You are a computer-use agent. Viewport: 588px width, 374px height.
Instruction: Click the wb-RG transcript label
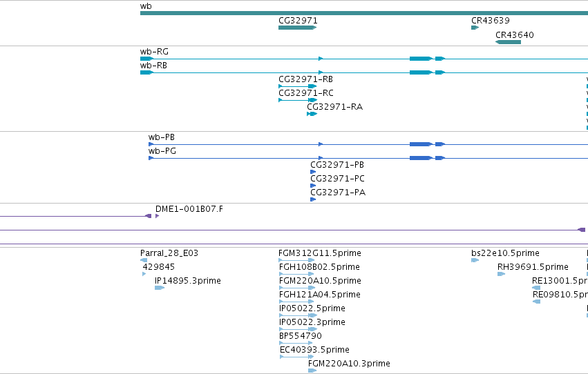pyautogui.click(x=154, y=51)
